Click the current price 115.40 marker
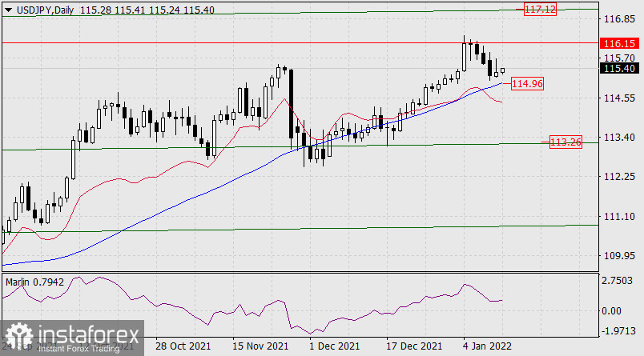Screen dimensions: 644x356 (x=618, y=69)
